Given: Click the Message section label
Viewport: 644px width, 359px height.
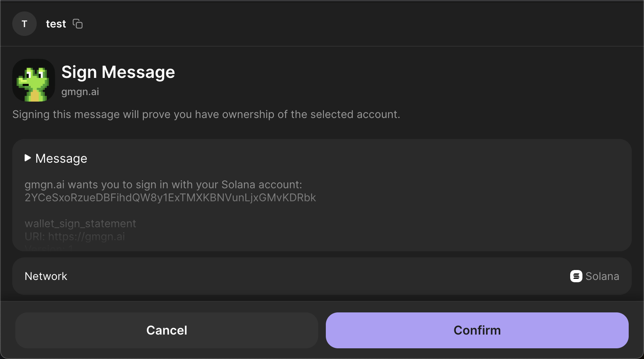Looking at the screenshot, I should (61, 158).
